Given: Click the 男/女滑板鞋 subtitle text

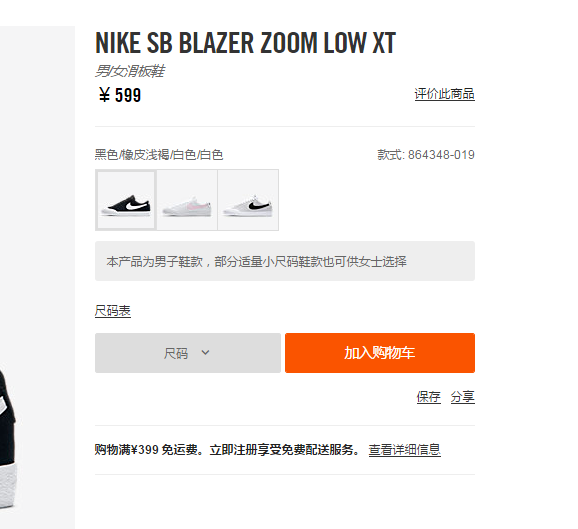Looking at the screenshot, I should pos(130,71).
